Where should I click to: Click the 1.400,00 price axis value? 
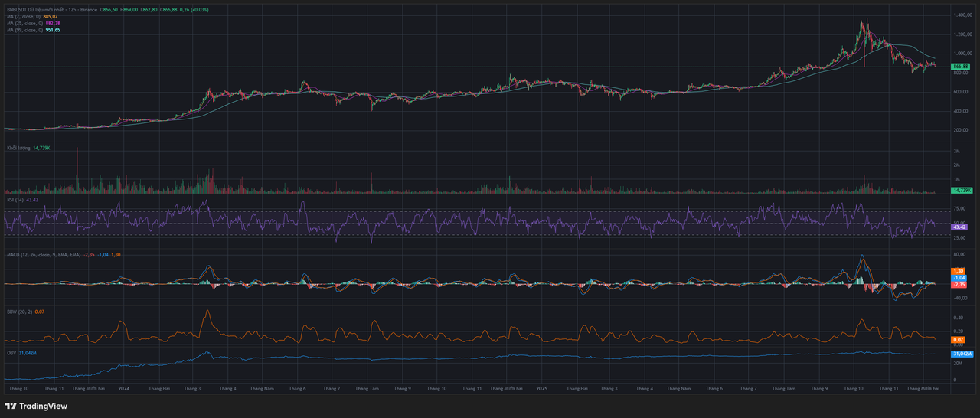coord(963,15)
